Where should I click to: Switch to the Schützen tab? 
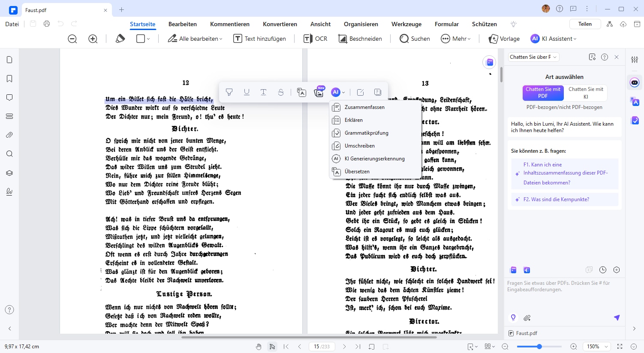click(485, 24)
